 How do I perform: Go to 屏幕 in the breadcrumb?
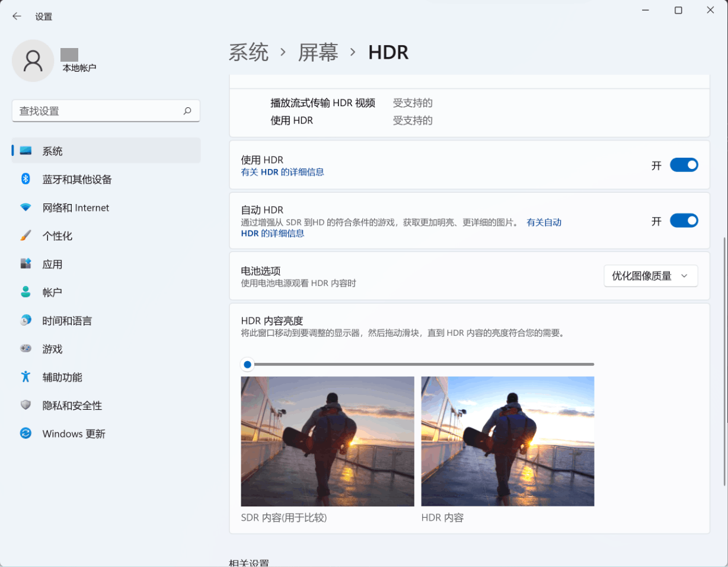coord(318,52)
